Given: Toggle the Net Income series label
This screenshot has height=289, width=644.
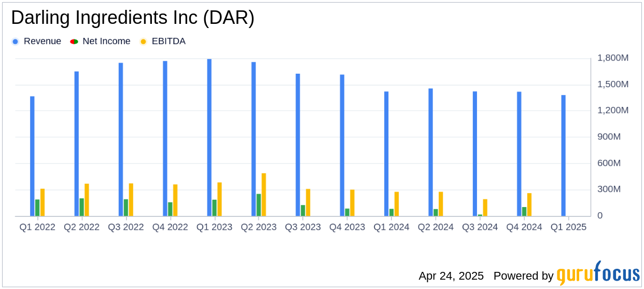Looking at the screenshot, I should point(106,42).
